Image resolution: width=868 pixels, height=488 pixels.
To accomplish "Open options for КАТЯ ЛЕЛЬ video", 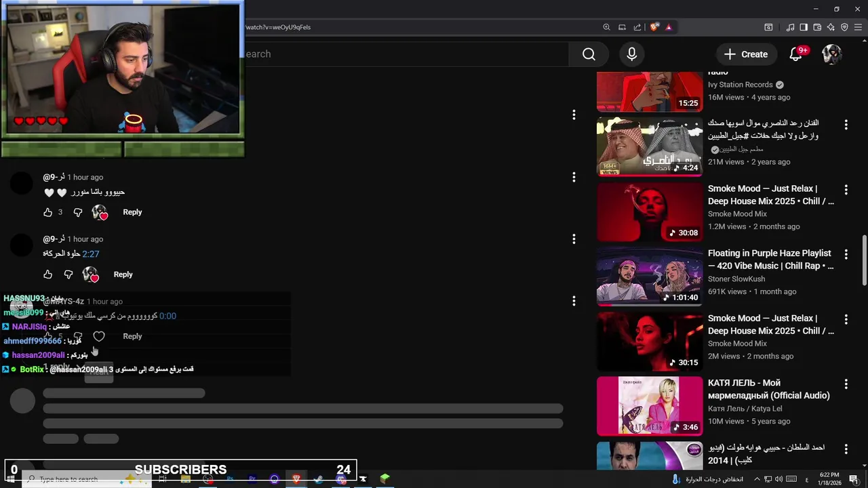I will [846, 384].
